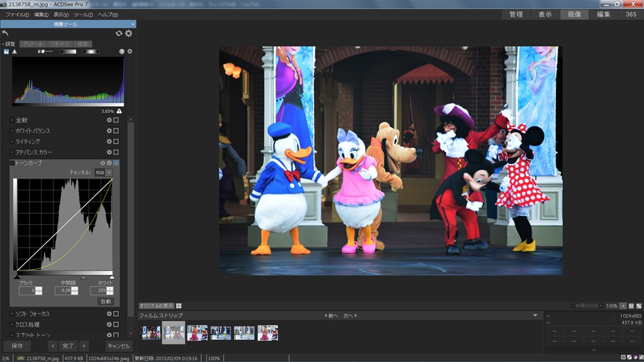This screenshot has width=644, height=362.
Task: Switch to the 編集 mode tab
Action: pos(603,14)
